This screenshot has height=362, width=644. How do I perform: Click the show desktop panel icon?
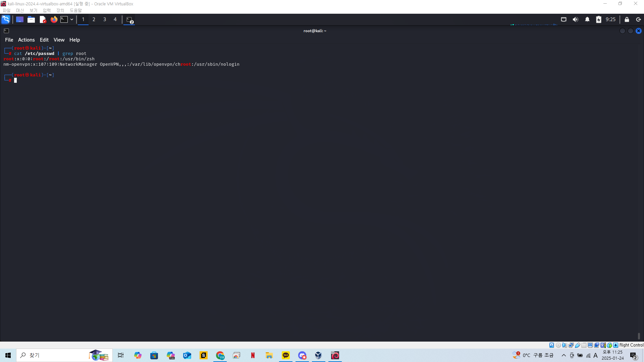[20, 19]
